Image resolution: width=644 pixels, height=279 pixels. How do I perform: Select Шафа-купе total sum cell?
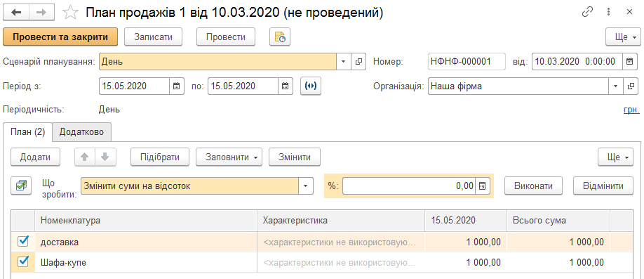pos(558,262)
